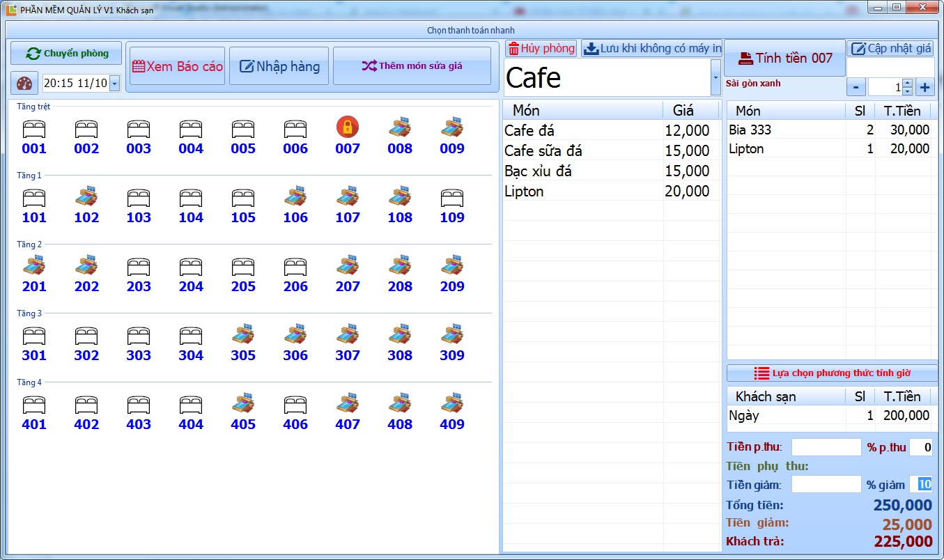Click the Khách trả amount 225,000

(903, 542)
